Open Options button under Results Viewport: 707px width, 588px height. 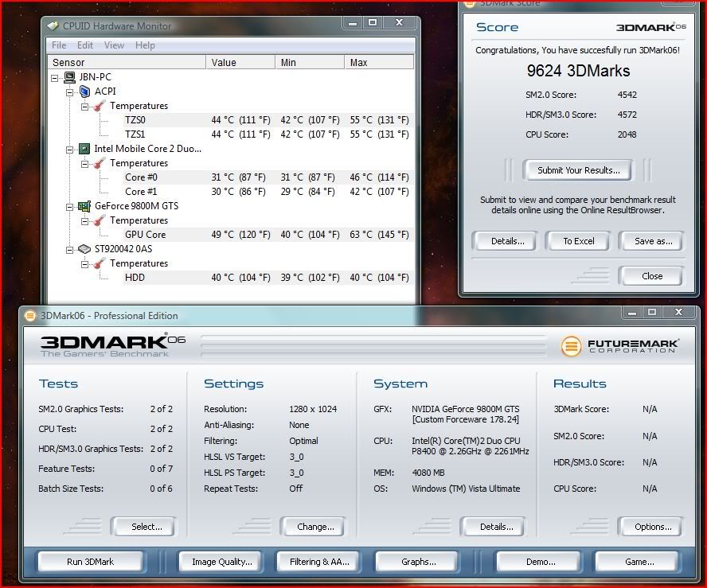coord(652,527)
